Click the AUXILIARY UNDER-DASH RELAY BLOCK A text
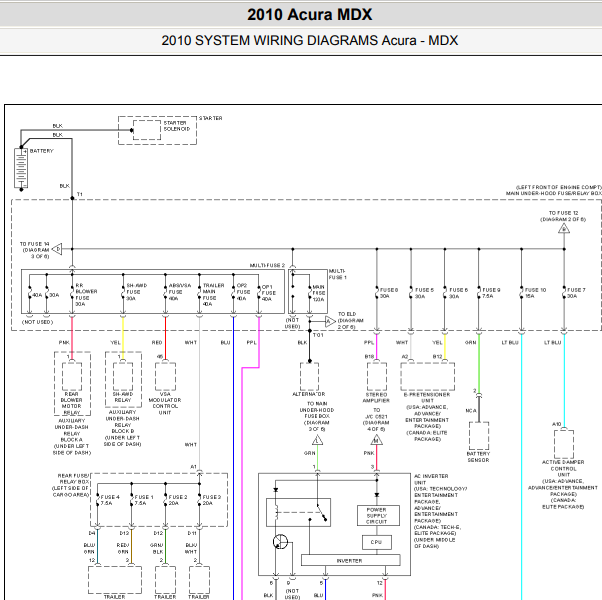The width and height of the screenshot is (602, 600). pyautogui.click(x=71, y=436)
